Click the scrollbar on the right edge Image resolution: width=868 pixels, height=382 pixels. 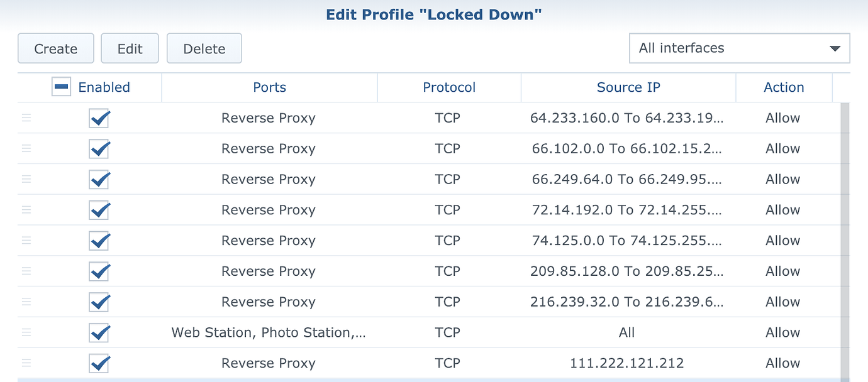(847, 239)
